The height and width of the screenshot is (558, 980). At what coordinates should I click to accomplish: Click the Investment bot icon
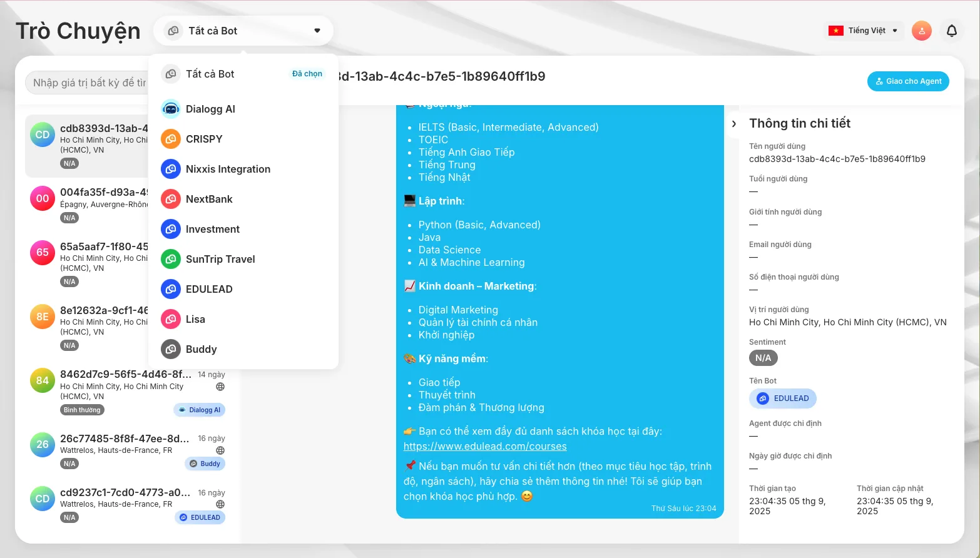(170, 229)
